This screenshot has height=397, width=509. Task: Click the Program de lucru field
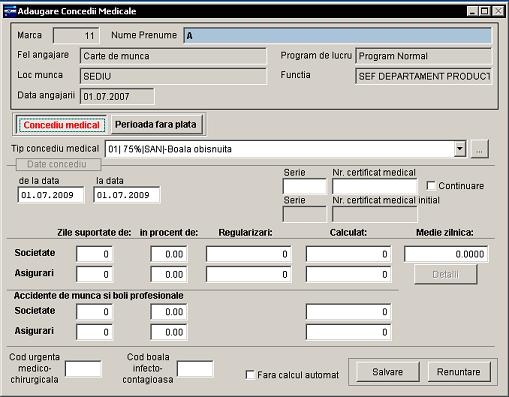[424, 56]
